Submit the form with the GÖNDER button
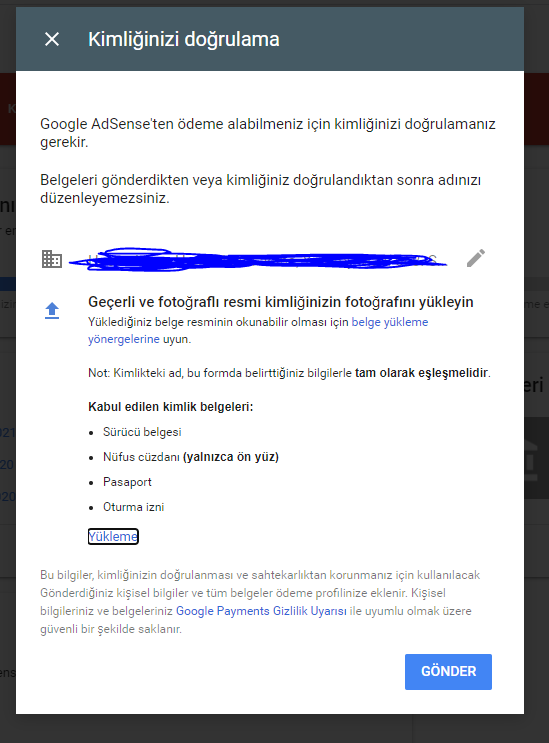 coord(448,671)
